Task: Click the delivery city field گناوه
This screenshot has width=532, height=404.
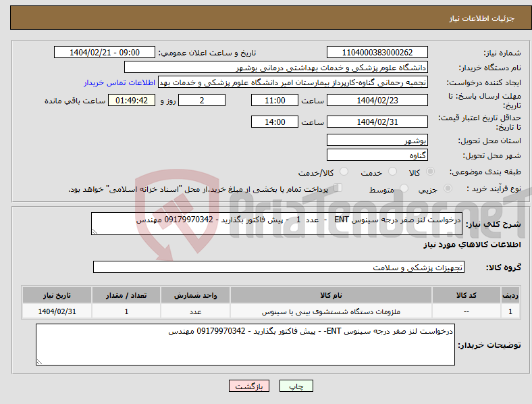Action: click(377, 155)
